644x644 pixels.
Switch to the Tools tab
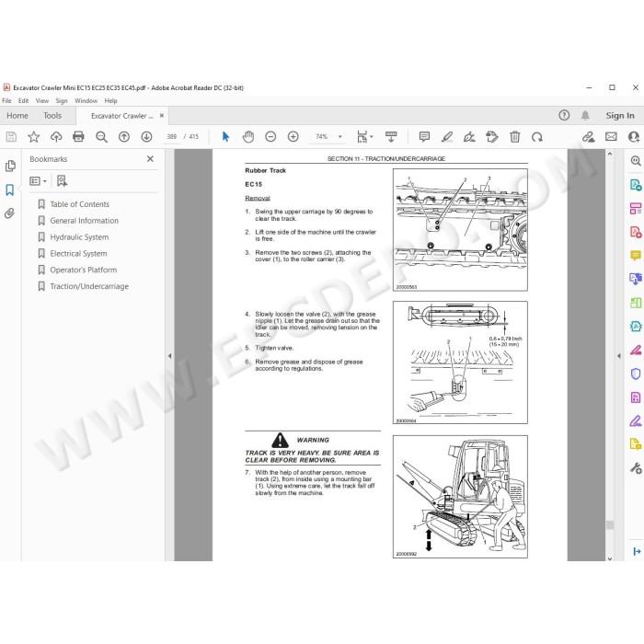point(52,116)
